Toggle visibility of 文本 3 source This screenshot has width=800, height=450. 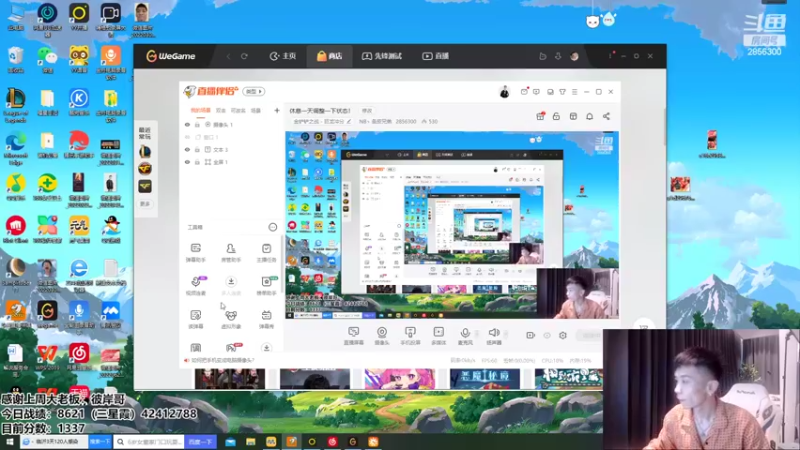coord(187,149)
